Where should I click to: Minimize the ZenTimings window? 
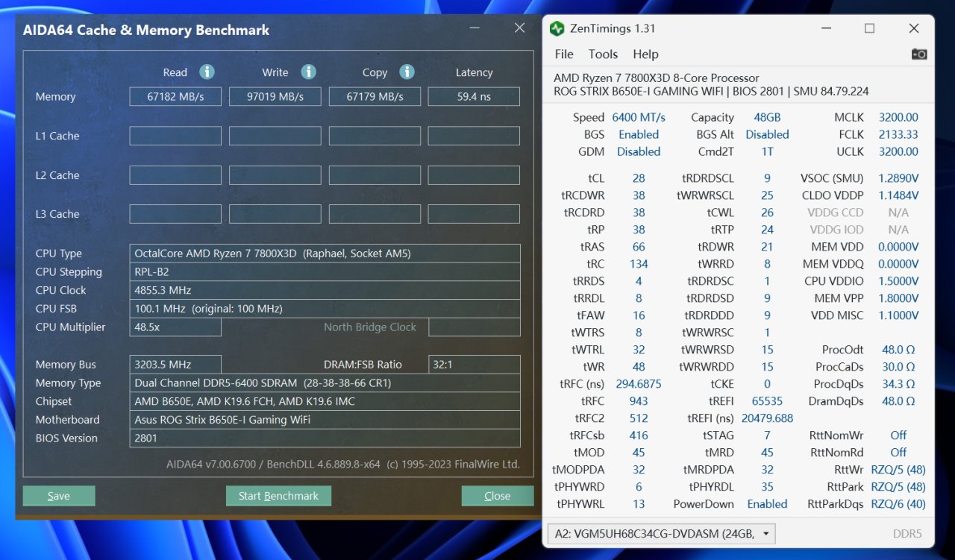(x=825, y=28)
